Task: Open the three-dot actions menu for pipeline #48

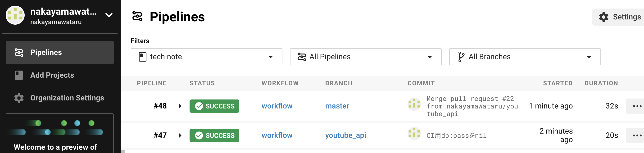Action: [637, 106]
